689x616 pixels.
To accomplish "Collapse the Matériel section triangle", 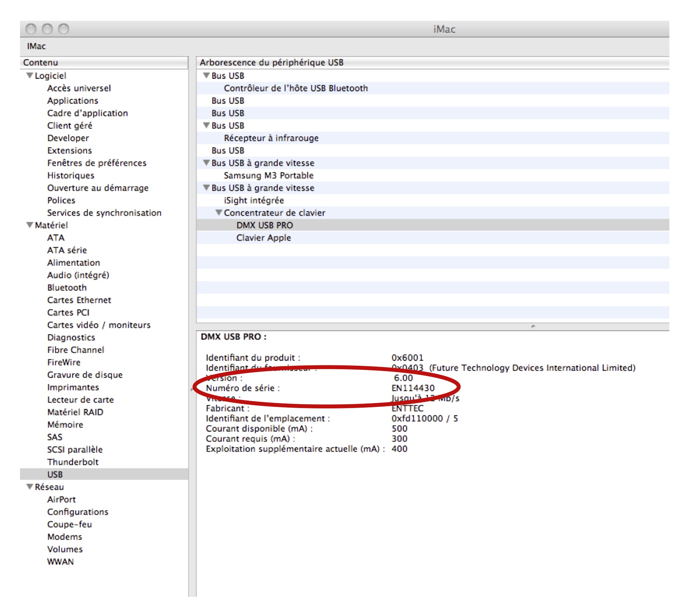I will (x=29, y=225).
